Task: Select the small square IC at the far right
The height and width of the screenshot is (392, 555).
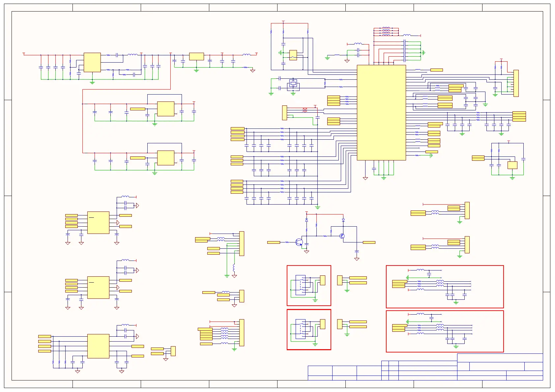Action: point(512,165)
